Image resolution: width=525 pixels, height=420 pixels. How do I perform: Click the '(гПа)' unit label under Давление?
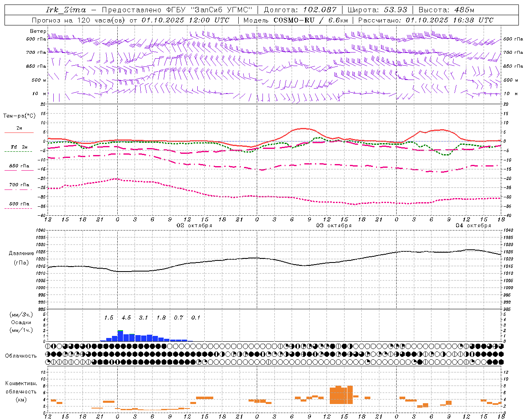coord(21,263)
